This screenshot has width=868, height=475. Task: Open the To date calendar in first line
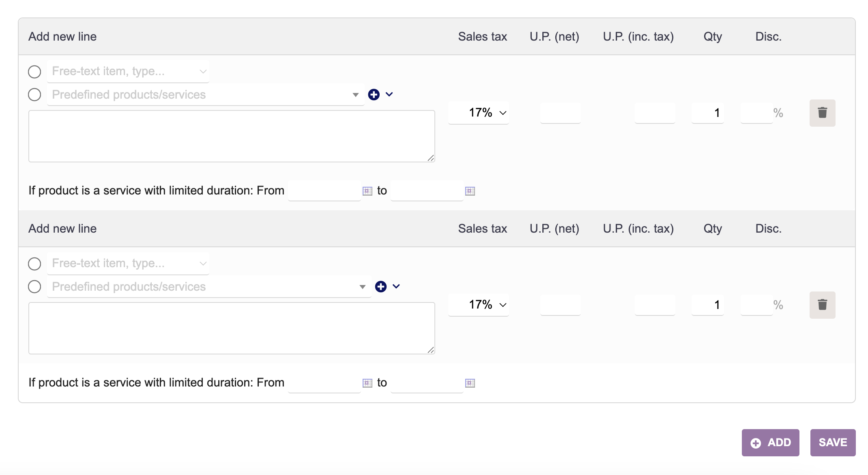tap(470, 191)
